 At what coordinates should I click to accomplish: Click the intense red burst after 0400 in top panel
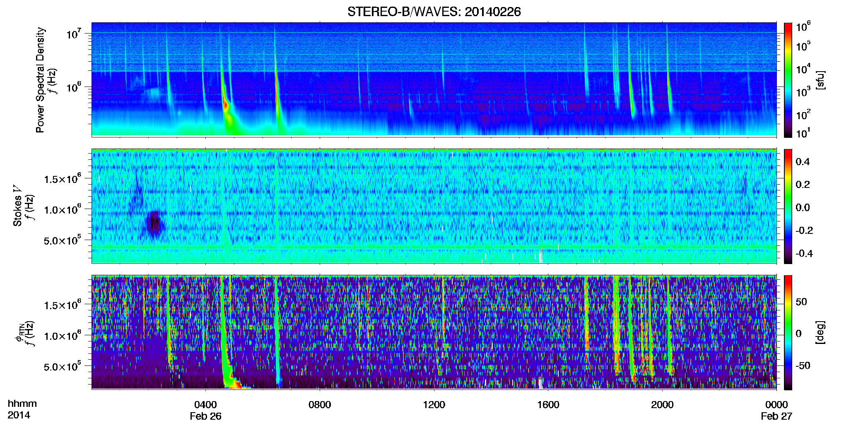click(226, 104)
